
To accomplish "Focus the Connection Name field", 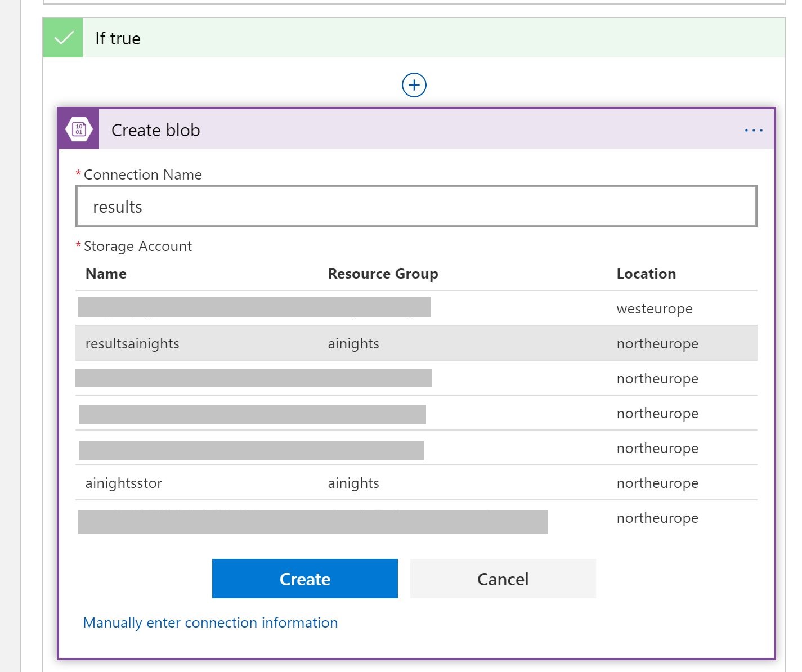I will click(x=416, y=207).
